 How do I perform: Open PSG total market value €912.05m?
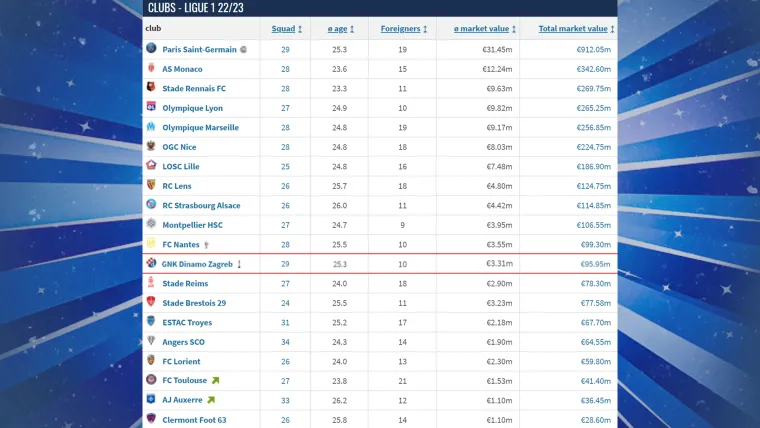(x=593, y=49)
